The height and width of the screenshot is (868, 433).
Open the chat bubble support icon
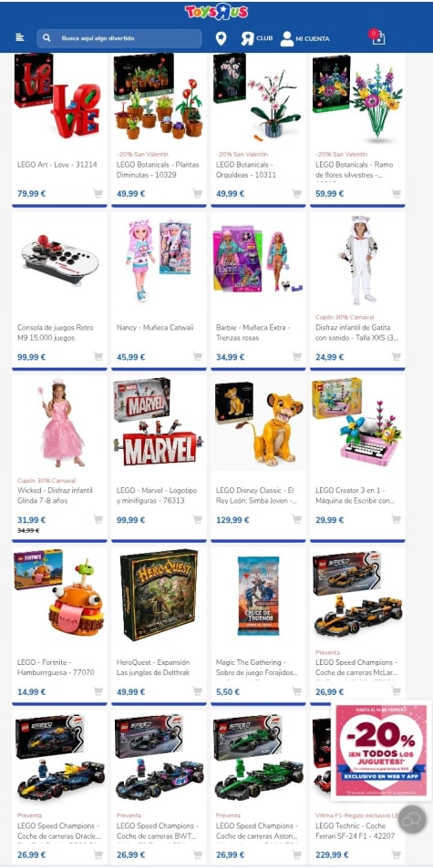click(x=412, y=820)
